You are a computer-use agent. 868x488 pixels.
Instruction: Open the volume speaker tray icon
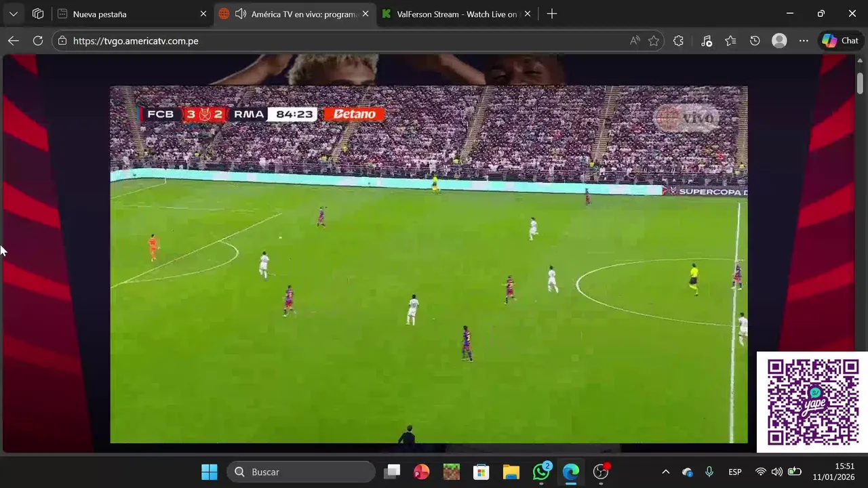click(x=777, y=472)
